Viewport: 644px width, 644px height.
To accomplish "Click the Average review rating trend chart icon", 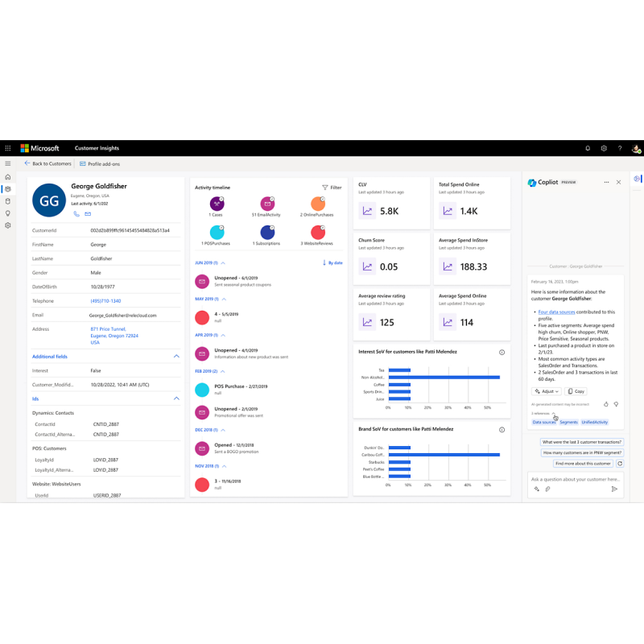I will pyautogui.click(x=367, y=323).
